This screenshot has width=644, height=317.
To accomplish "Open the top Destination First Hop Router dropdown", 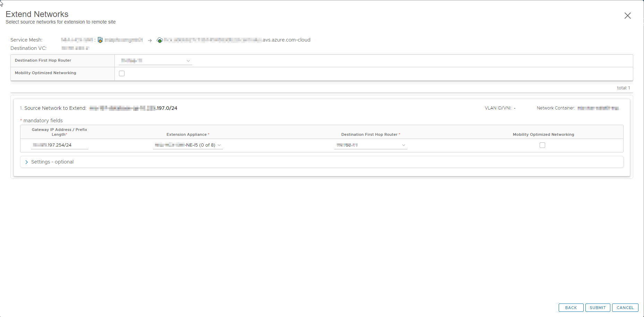I will click(x=155, y=61).
